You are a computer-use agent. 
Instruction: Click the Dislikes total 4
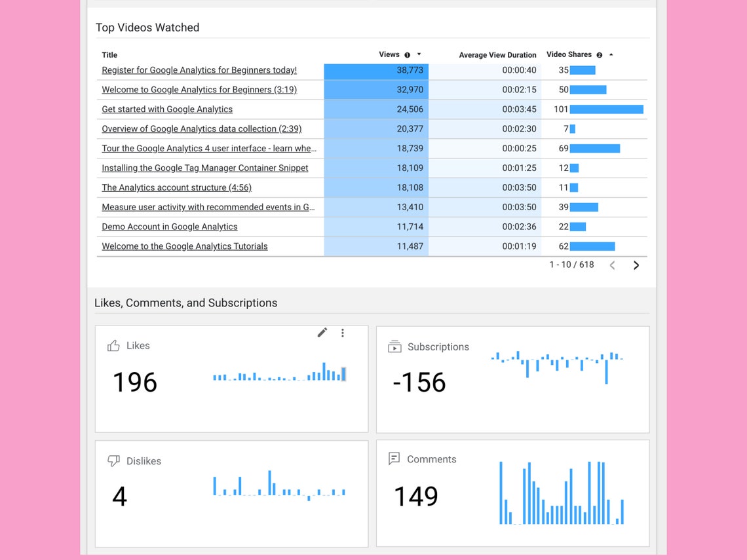[x=119, y=496]
